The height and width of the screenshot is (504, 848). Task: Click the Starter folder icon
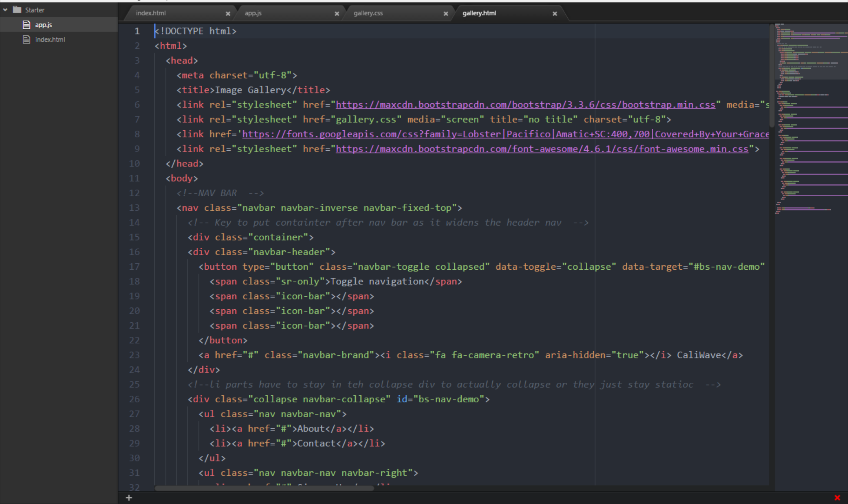[x=17, y=10]
